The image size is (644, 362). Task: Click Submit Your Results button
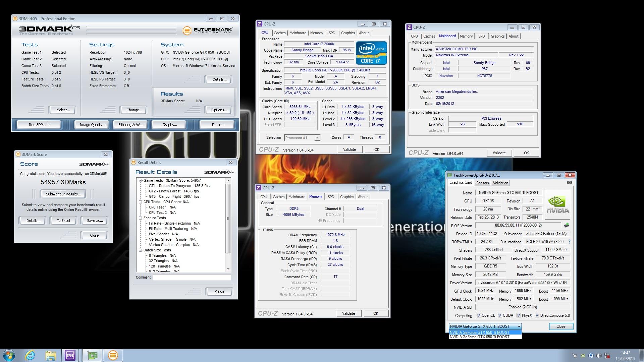63,194
